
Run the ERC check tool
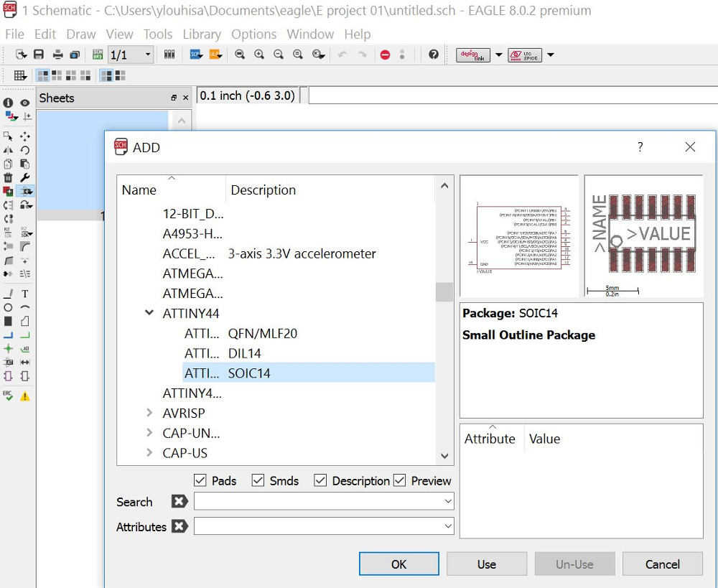click(x=8, y=396)
